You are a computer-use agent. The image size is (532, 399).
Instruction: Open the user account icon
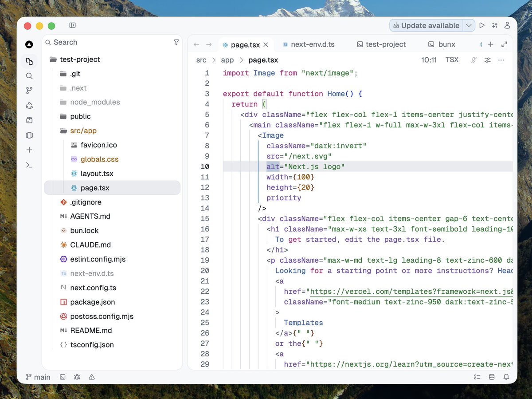pos(507,25)
